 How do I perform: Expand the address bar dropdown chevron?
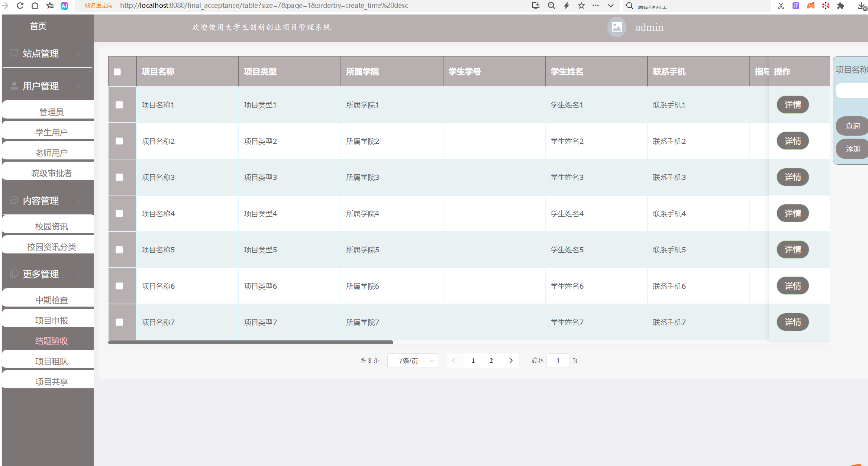point(610,6)
